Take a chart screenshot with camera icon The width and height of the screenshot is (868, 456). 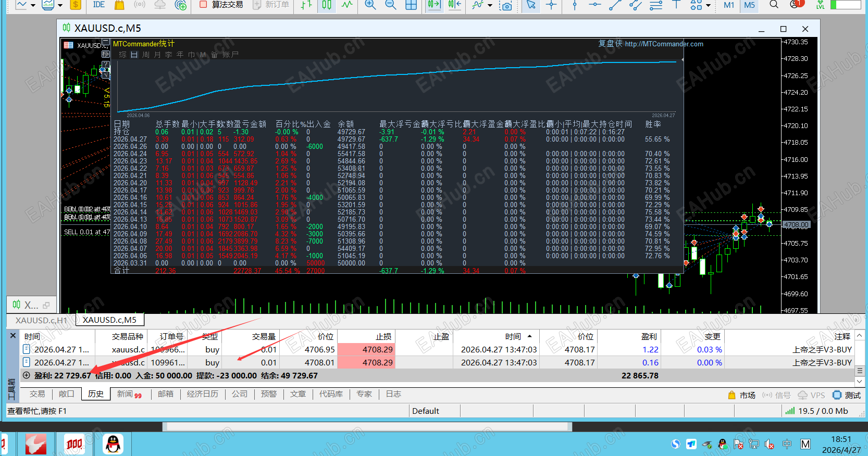point(505,5)
